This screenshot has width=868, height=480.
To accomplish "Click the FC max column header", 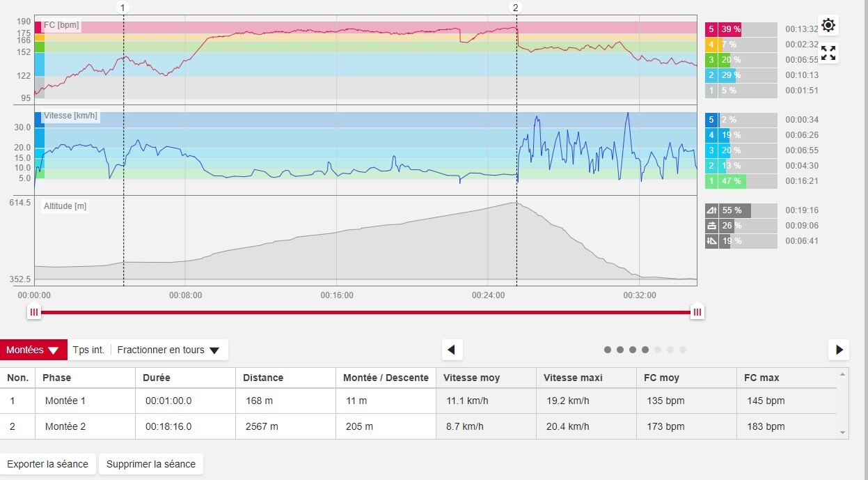I will (x=787, y=378).
